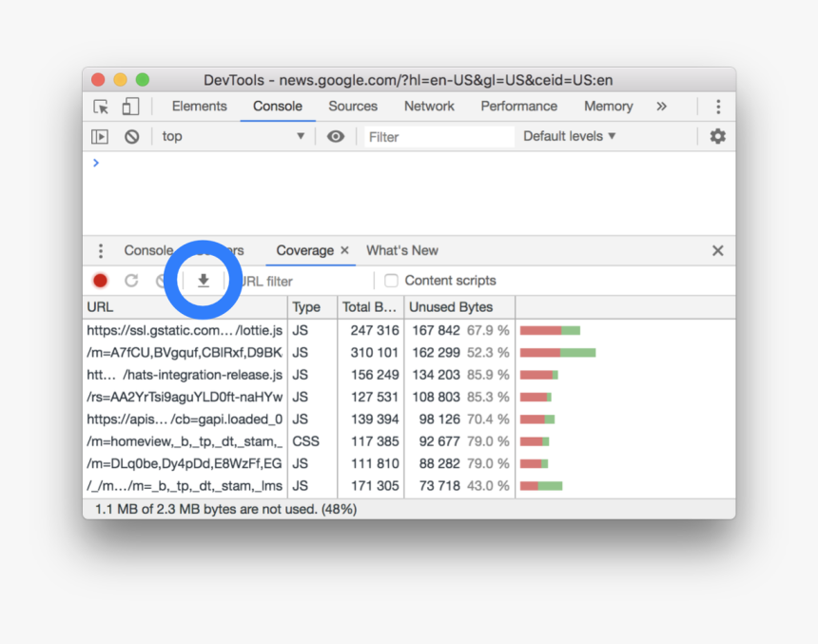Image resolution: width=818 pixels, height=644 pixels.
Task: Click total bytes value 310 101
Action: [375, 353]
